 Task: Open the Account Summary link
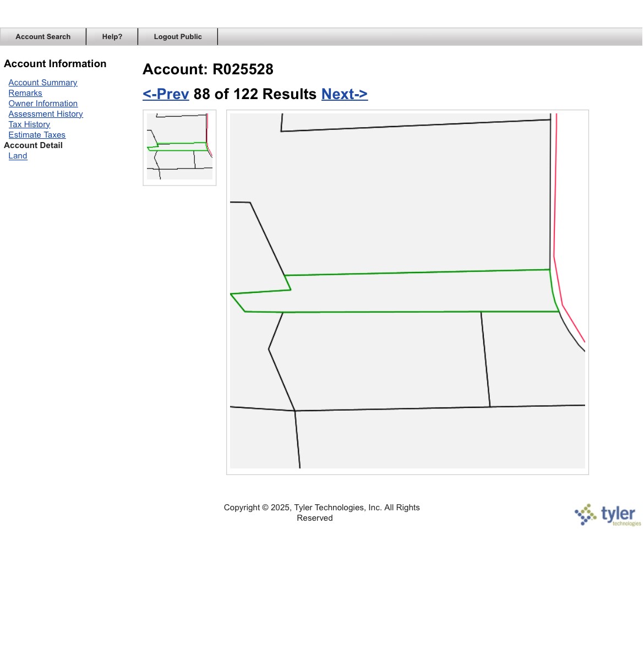click(x=43, y=83)
